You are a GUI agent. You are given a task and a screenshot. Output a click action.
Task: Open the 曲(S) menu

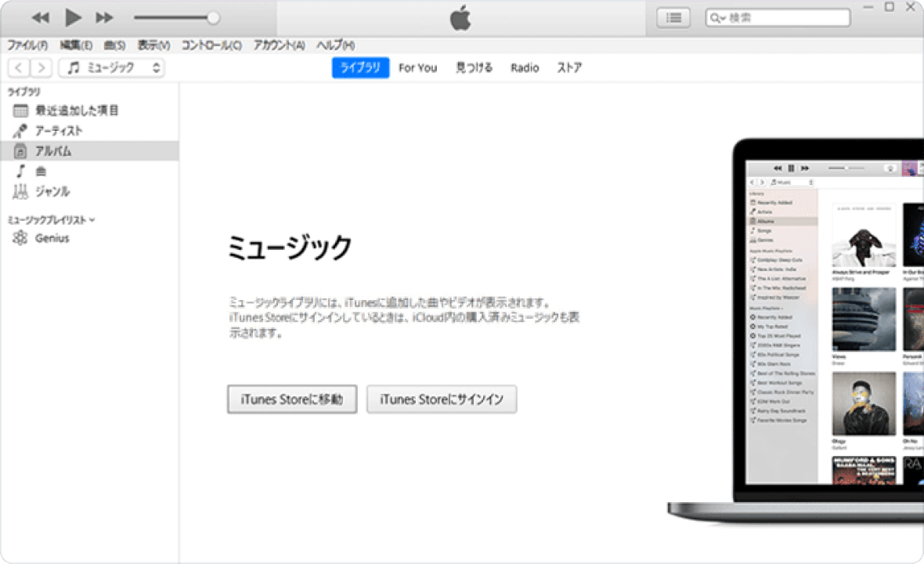point(114,45)
